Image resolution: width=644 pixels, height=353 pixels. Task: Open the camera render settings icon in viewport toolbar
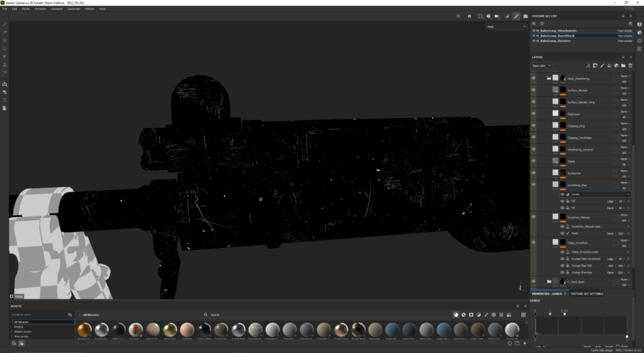pos(497,16)
